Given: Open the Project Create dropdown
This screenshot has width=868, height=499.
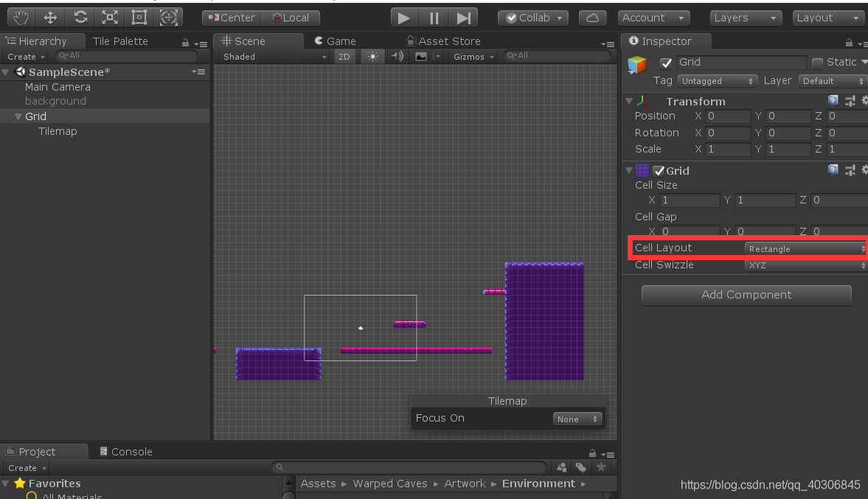Looking at the screenshot, I should click(27, 468).
